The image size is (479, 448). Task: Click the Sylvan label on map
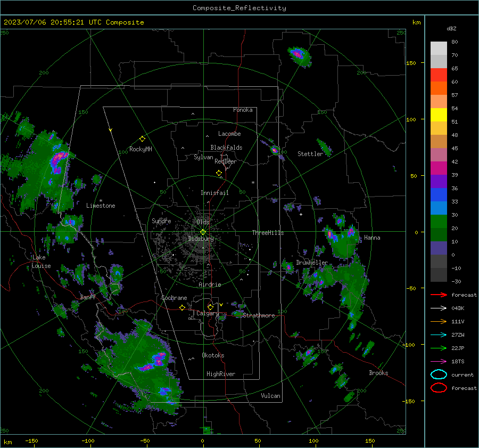pyautogui.click(x=203, y=157)
